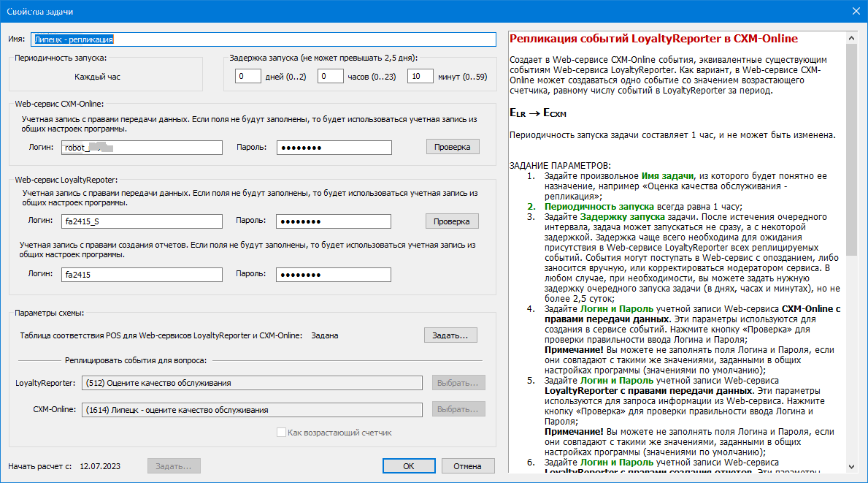Click the login field containing fa2415_S
The image size is (868, 483).
click(142, 221)
